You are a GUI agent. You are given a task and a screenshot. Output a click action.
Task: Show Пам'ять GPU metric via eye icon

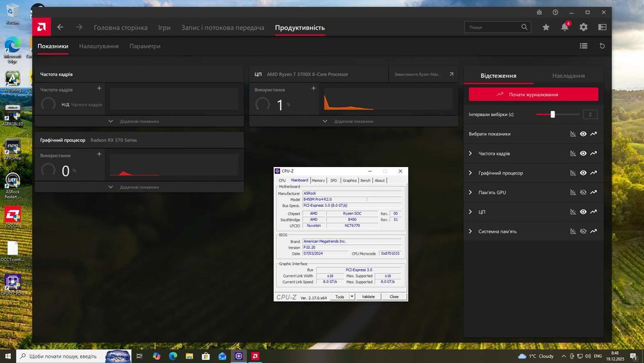click(583, 192)
